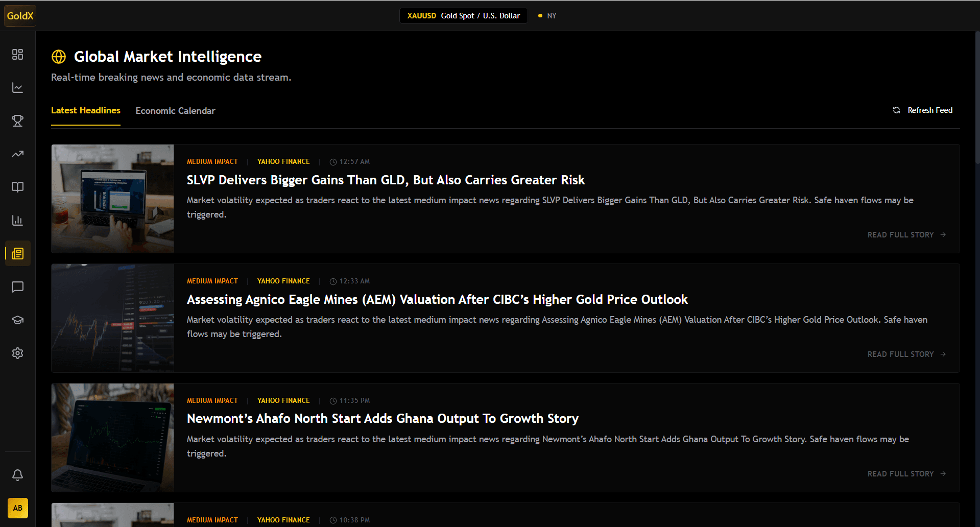
Task: Select the line chart icon in sidebar
Action: (x=17, y=87)
